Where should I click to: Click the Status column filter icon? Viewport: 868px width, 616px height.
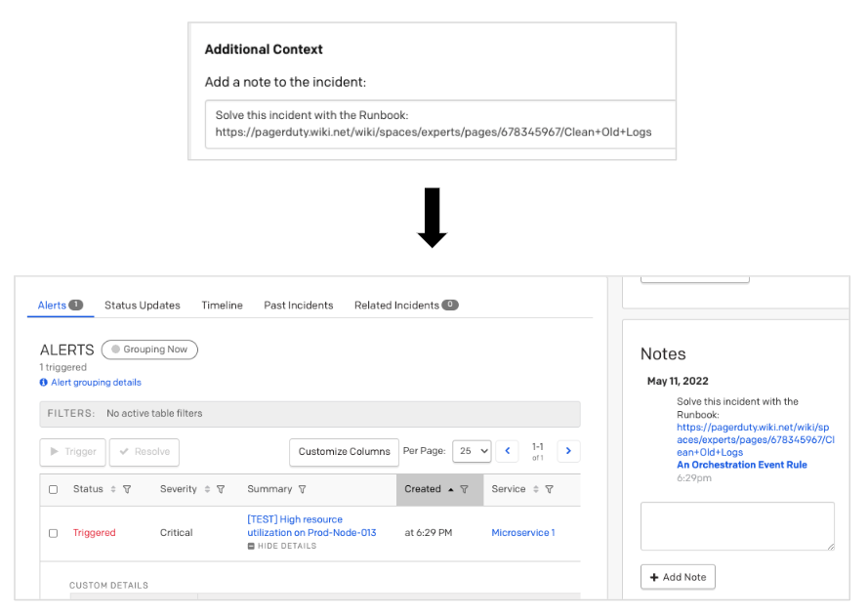point(127,489)
